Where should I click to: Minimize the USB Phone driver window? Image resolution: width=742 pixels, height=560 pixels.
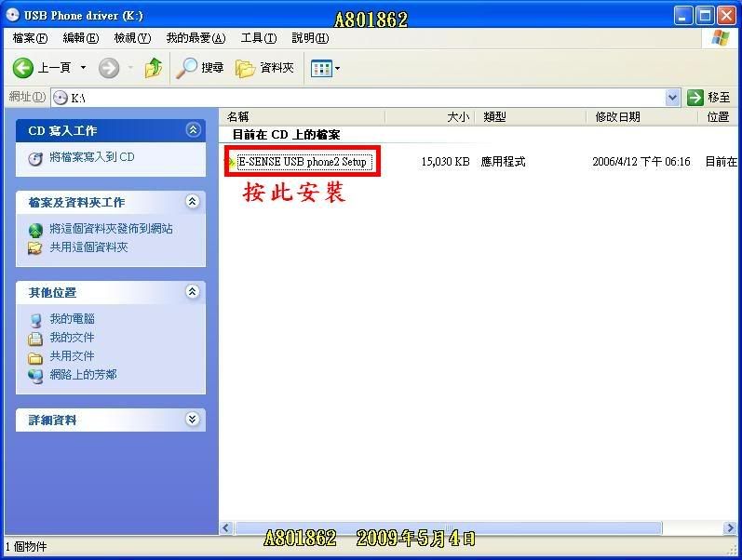pyautogui.click(x=682, y=16)
